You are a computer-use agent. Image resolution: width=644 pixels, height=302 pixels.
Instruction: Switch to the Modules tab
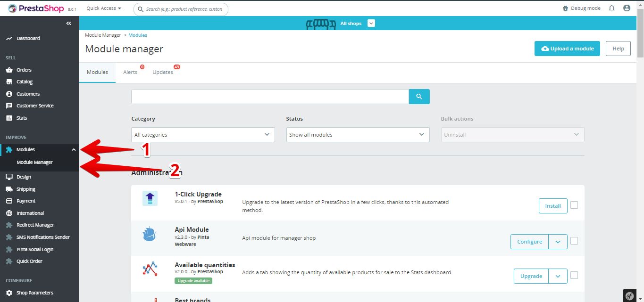coord(97,73)
